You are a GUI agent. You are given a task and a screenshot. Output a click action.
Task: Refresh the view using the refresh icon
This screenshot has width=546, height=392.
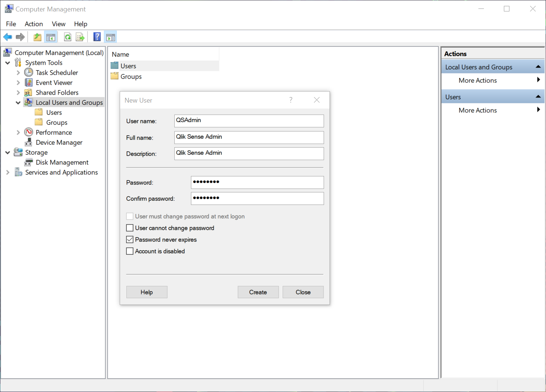(x=67, y=37)
